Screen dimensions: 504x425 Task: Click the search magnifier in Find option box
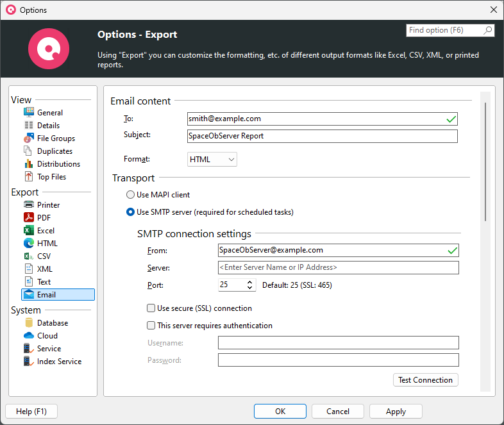[x=488, y=30]
